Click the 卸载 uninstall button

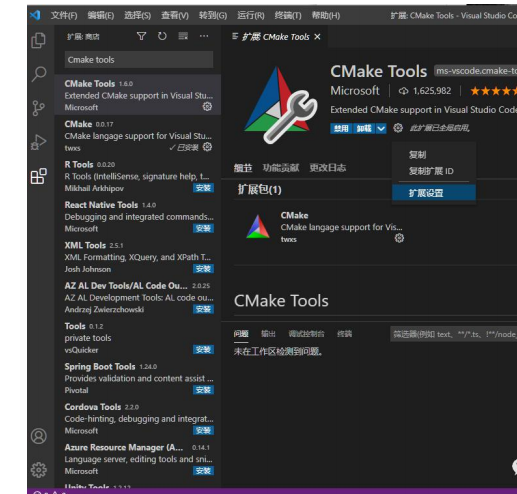364,128
